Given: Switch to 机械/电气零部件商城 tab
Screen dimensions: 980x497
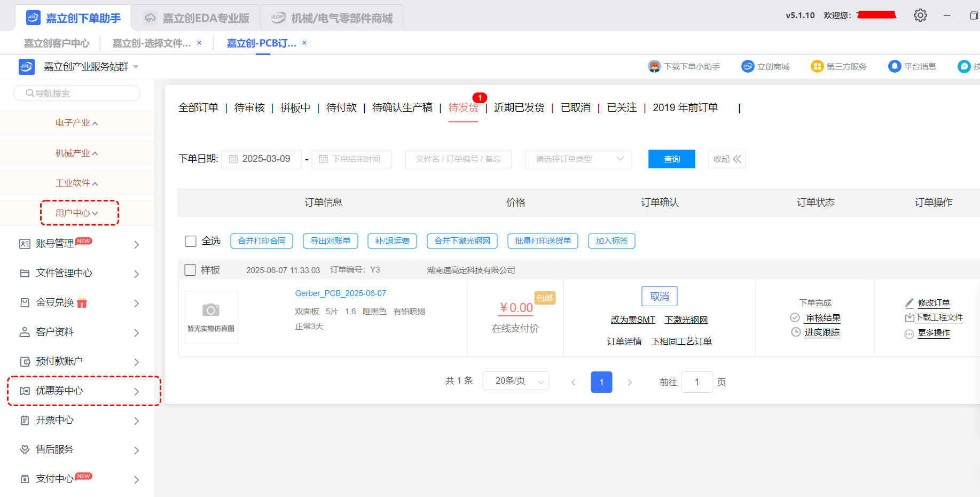Looking at the screenshot, I should (x=331, y=18).
